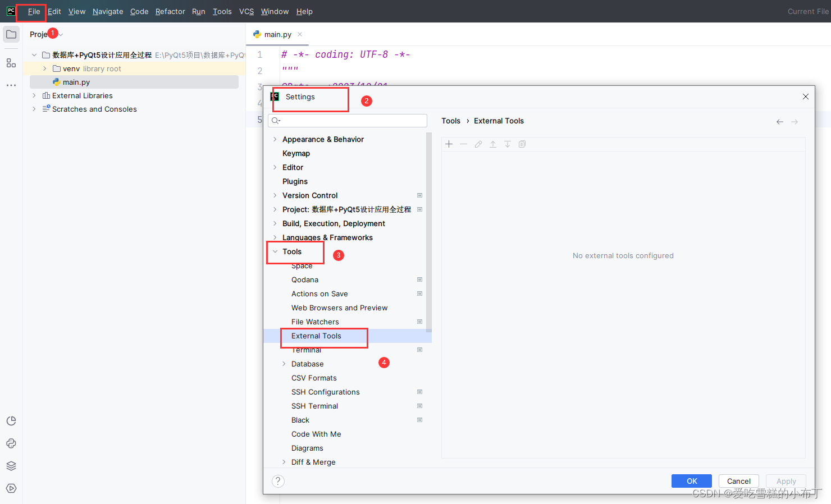Image resolution: width=831 pixels, height=504 pixels.
Task: Open the Project view dropdown
Action: pyautogui.click(x=46, y=34)
